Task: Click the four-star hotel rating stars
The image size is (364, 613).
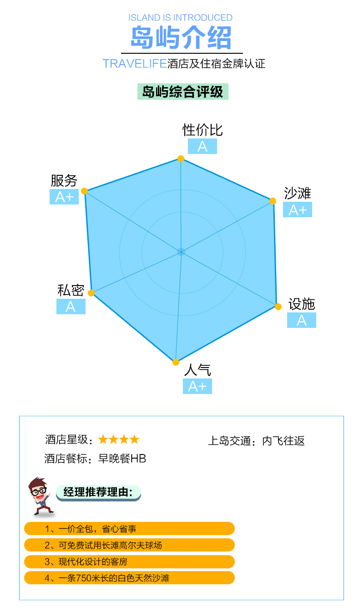Action: click(x=119, y=439)
